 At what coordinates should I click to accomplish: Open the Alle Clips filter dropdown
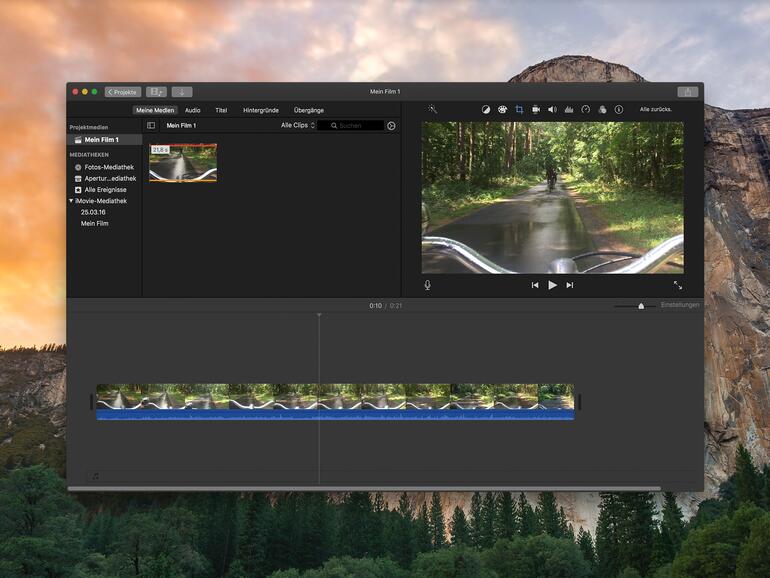point(298,126)
